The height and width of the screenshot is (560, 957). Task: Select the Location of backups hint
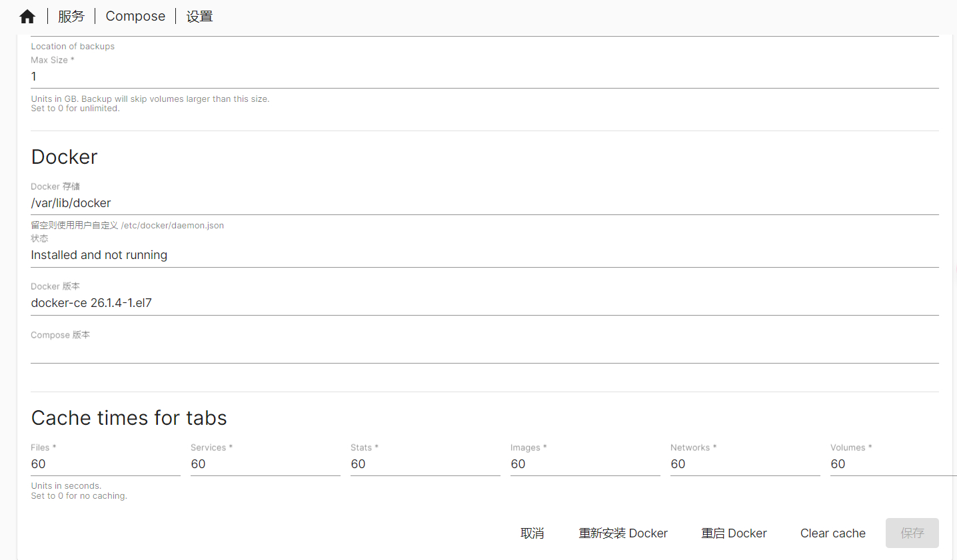[x=73, y=47]
